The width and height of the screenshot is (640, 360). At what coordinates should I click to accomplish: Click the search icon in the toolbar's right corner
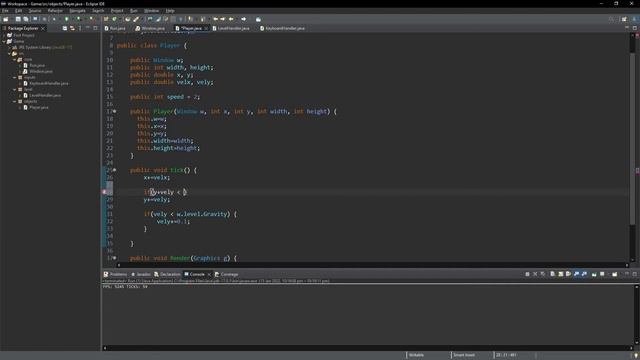[611, 19]
